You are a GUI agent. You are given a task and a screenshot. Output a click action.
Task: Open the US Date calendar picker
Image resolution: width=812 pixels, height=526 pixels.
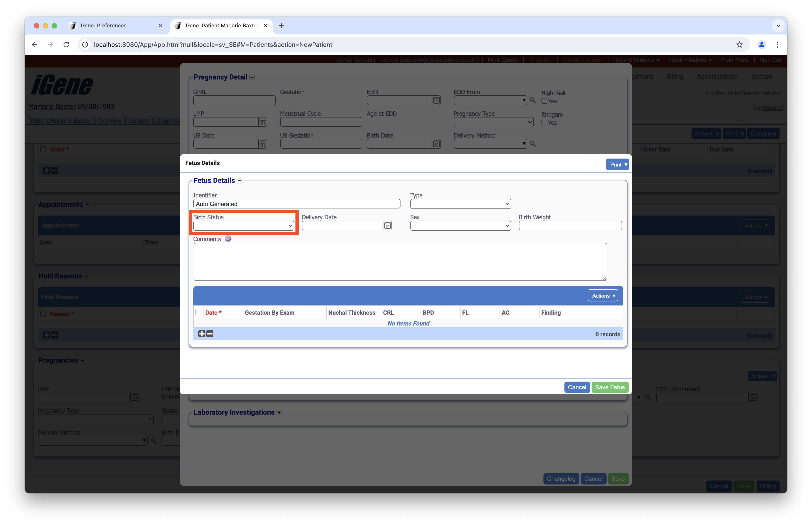tap(263, 144)
